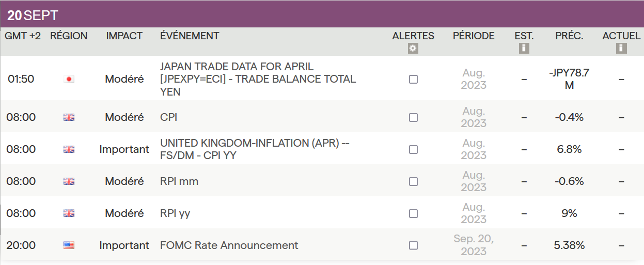The width and height of the screenshot is (644, 265).
Task: Open the RPI yy event details
Action: [175, 213]
